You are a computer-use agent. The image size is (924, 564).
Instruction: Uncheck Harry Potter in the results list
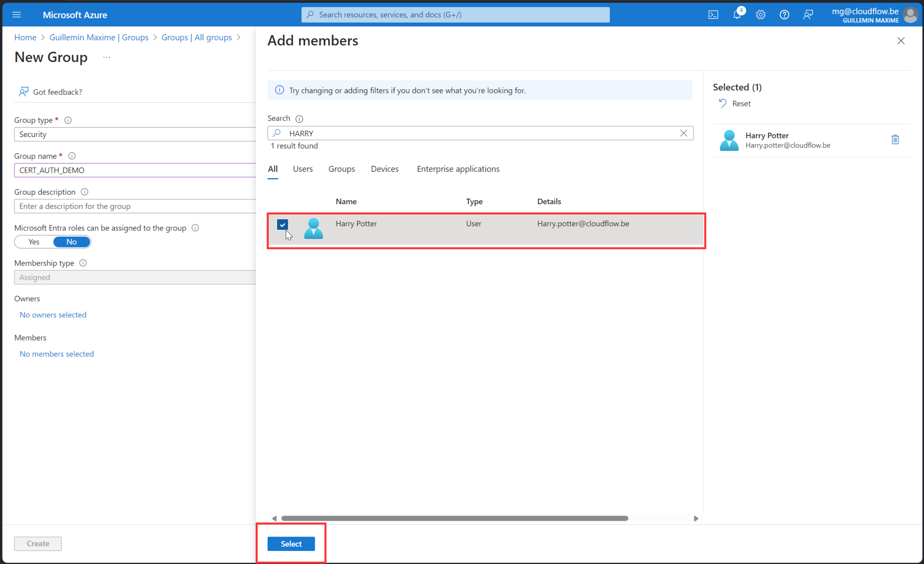tap(283, 225)
